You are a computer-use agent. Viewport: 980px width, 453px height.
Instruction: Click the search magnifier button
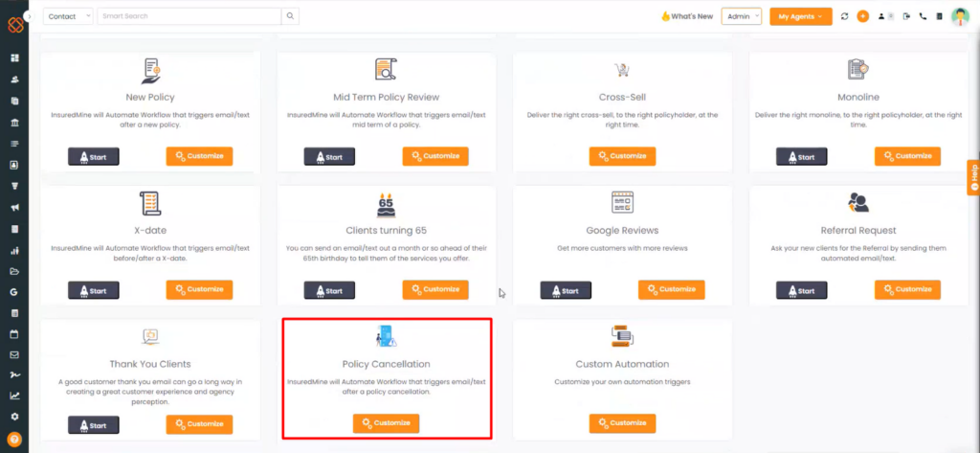coord(290,16)
